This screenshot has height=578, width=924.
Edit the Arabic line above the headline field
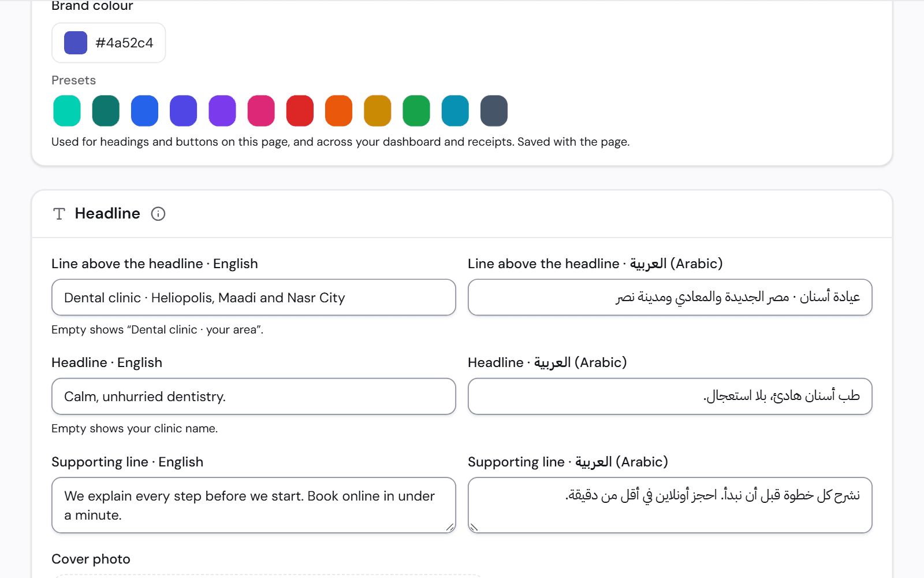pos(670,298)
